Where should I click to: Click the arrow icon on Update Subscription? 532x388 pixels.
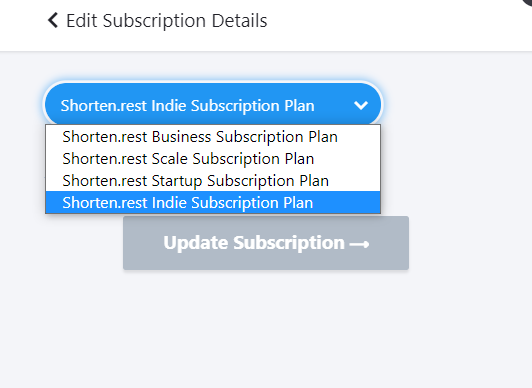(x=359, y=244)
